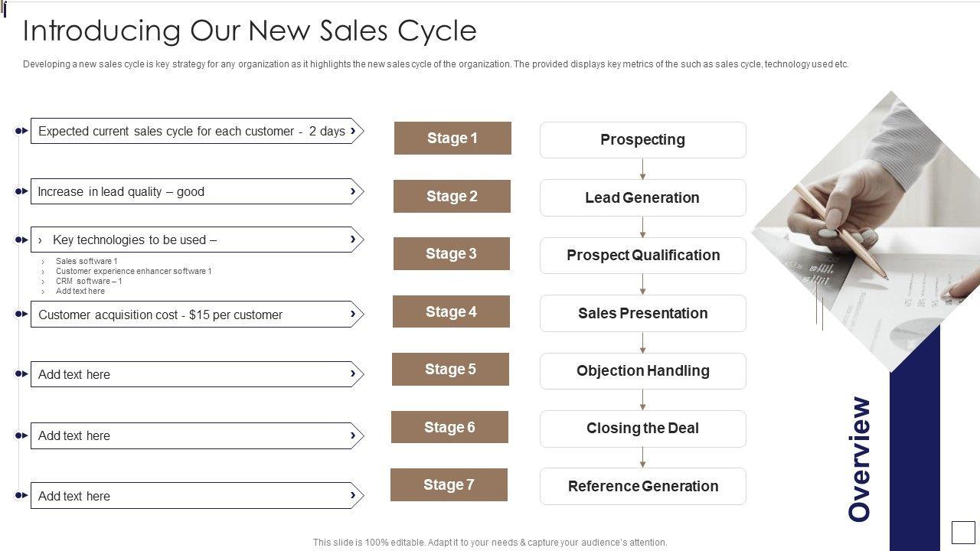Select the Stage 1 box
The height and width of the screenshot is (551, 980).
(452, 139)
